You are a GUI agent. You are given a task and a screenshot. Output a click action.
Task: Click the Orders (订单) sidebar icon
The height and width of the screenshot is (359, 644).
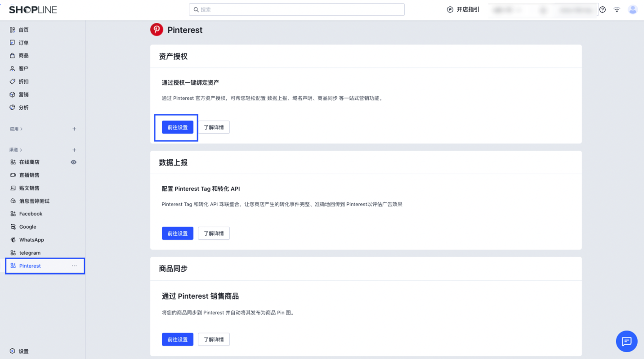13,43
